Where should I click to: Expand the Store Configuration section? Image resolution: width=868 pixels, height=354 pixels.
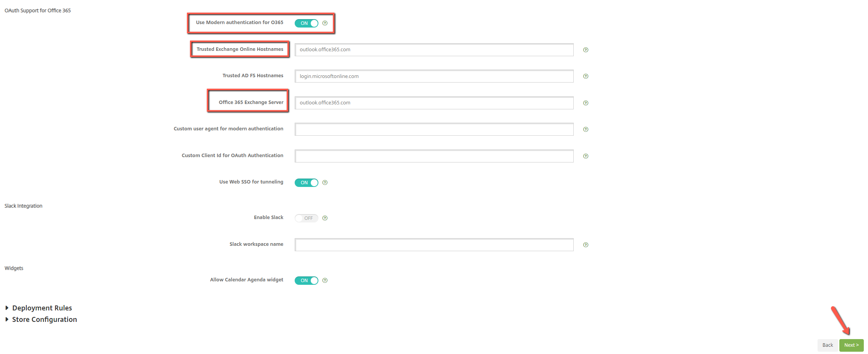tap(41, 320)
